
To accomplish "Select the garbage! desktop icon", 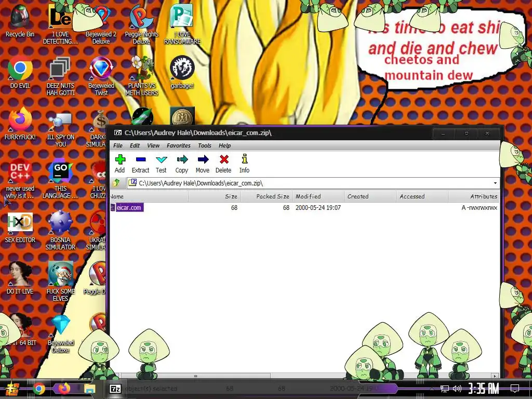I will pos(182,73).
